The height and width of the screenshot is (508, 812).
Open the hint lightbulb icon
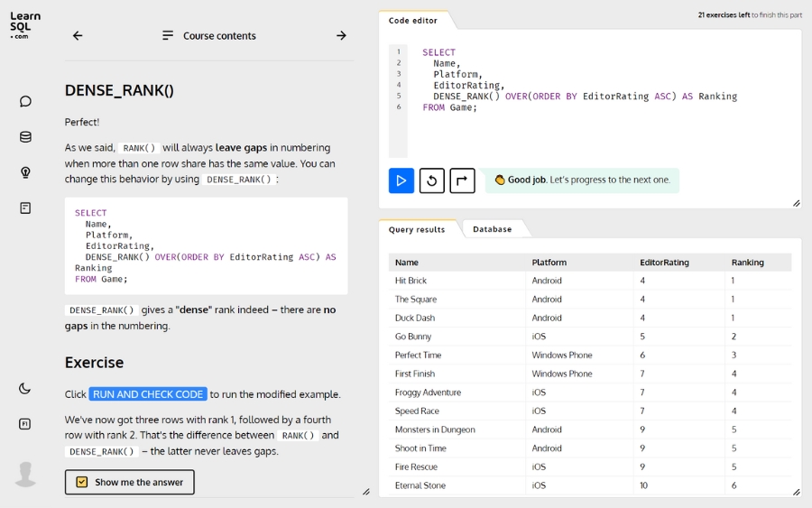pos(25,172)
